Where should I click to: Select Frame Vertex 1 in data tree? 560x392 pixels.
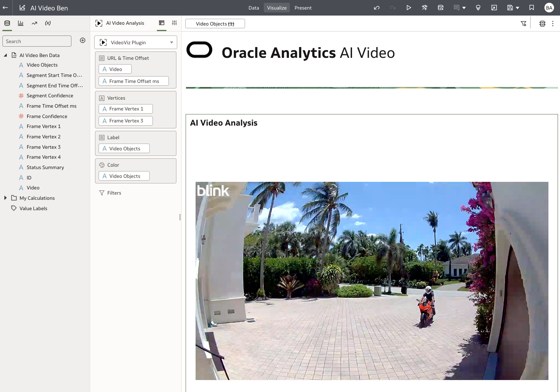44,126
